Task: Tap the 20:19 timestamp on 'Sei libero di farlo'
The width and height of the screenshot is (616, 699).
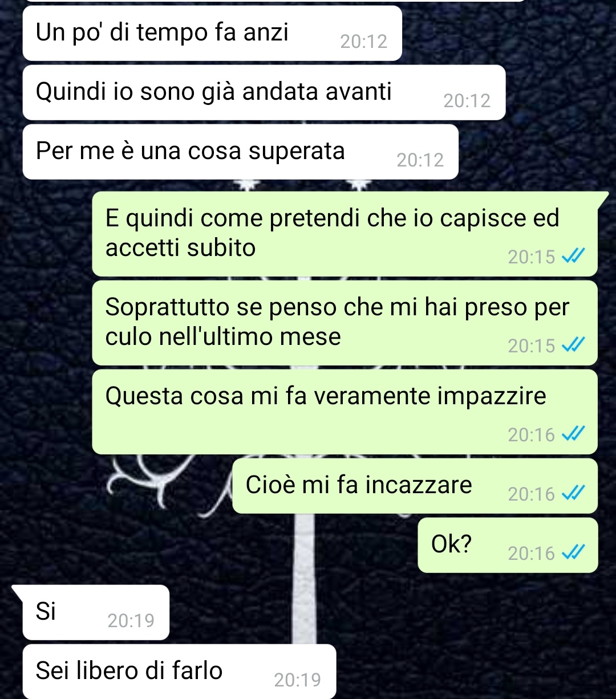Action: (x=297, y=680)
